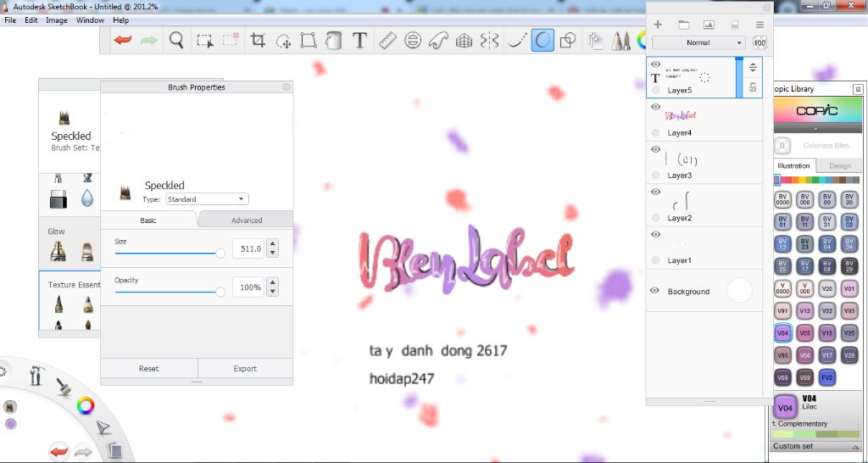This screenshot has width=868, height=463.
Task: Add a new layer with plus icon
Action: pyautogui.click(x=658, y=25)
